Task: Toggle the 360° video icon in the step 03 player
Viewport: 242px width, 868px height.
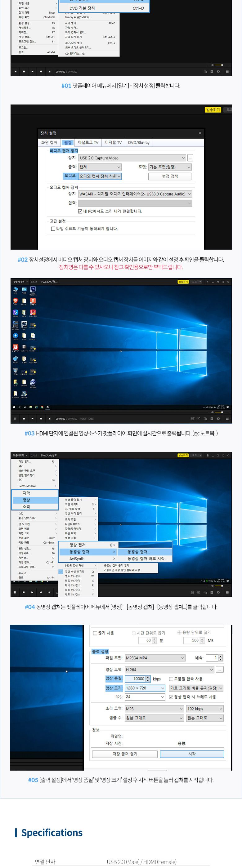Action: pos(192,419)
